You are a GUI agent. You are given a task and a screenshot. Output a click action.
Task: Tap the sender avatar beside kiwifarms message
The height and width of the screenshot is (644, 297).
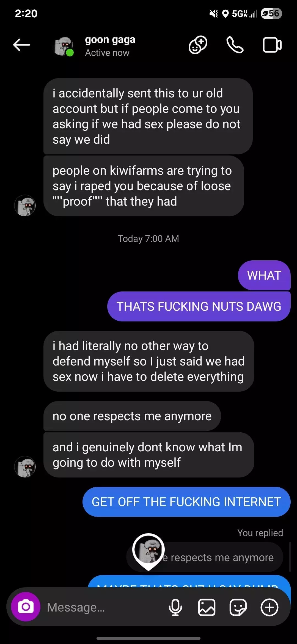[25, 205]
